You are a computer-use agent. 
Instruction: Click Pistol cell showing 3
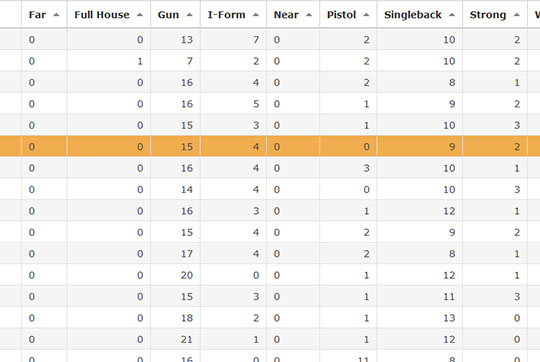click(x=348, y=168)
